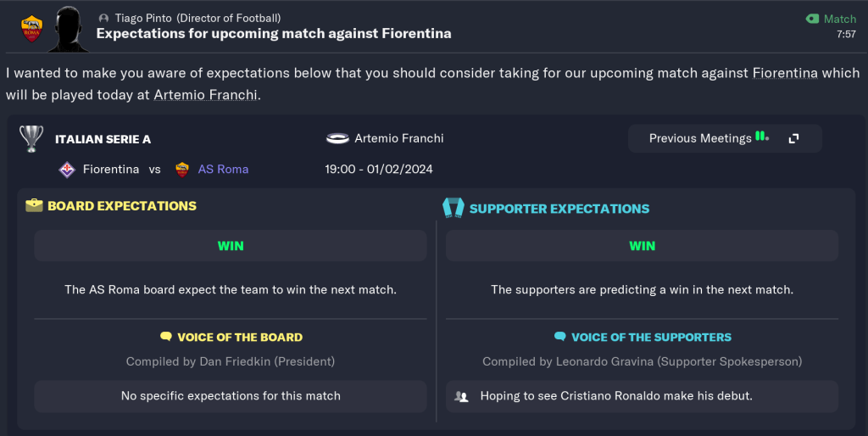
Task: Open the Previous Meetings panel
Action: tap(700, 138)
